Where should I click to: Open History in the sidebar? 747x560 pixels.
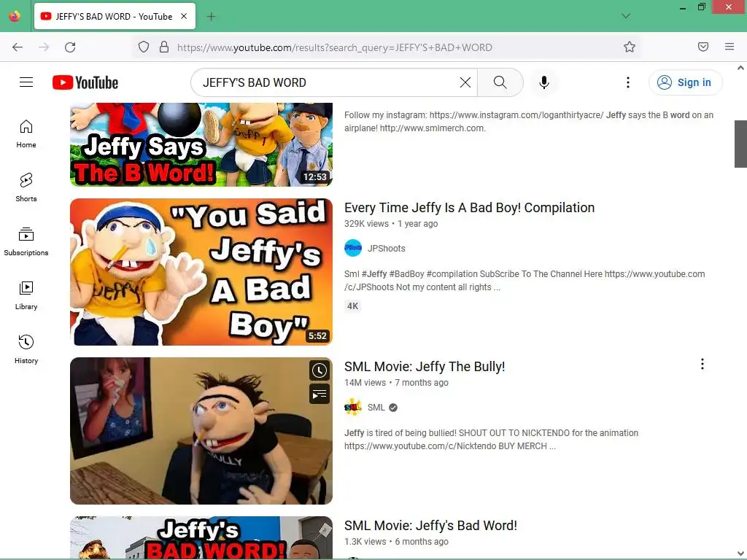pos(26,349)
